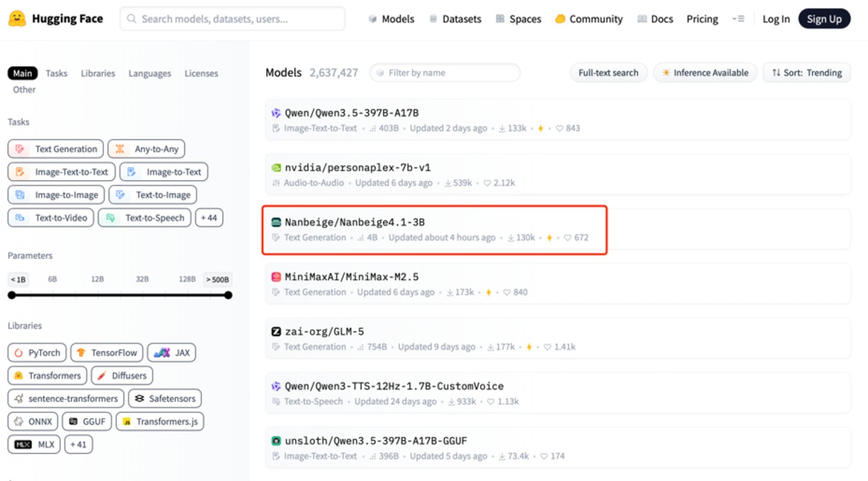Open the Sort: Trending dropdown
868x481 pixels.
(806, 73)
